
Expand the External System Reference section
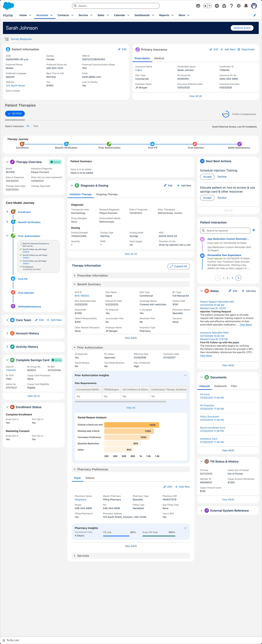click(x=201, y=510)
